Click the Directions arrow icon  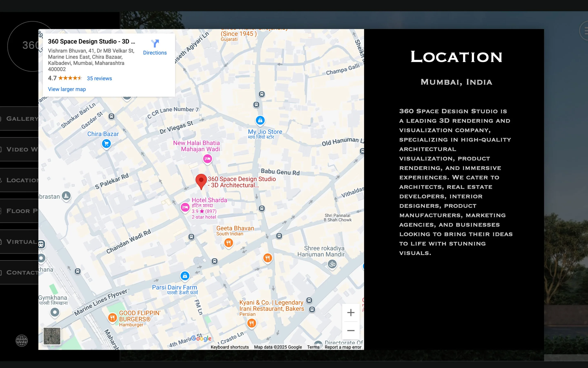tap(155, 44)
